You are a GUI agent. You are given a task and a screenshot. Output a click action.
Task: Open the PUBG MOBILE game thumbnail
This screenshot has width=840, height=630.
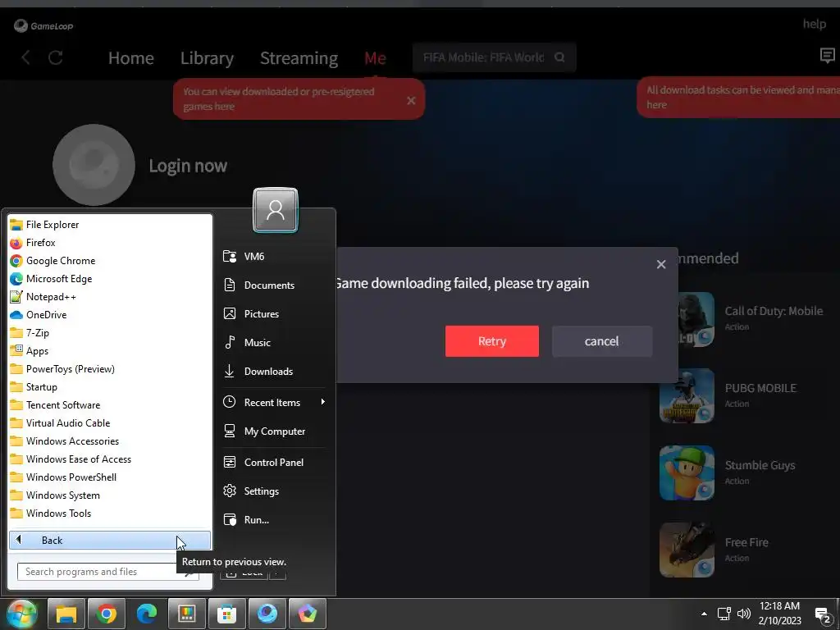[x=687, y=396]
